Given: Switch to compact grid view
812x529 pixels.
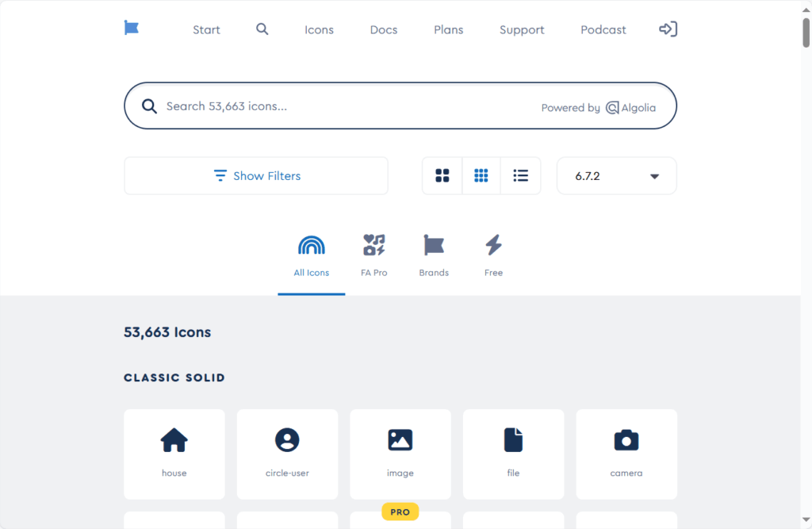Looking at the screenshot, I should click(x=481, y=175).
